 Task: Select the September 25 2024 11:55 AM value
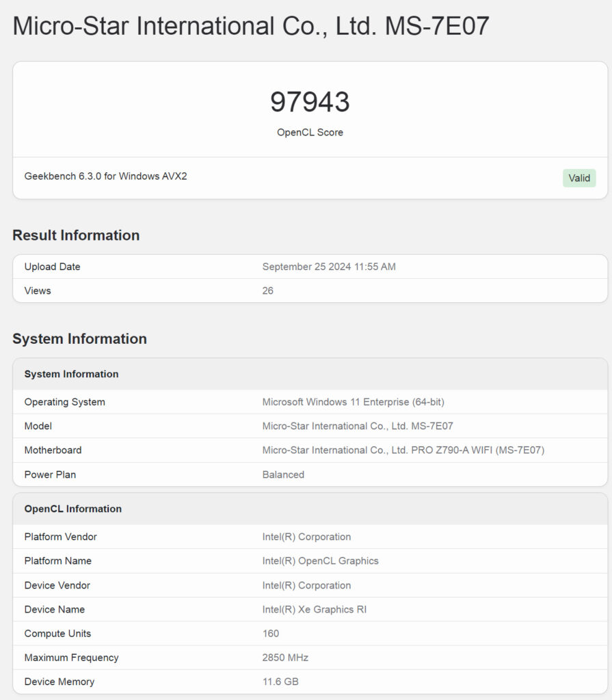click(329, 267)
